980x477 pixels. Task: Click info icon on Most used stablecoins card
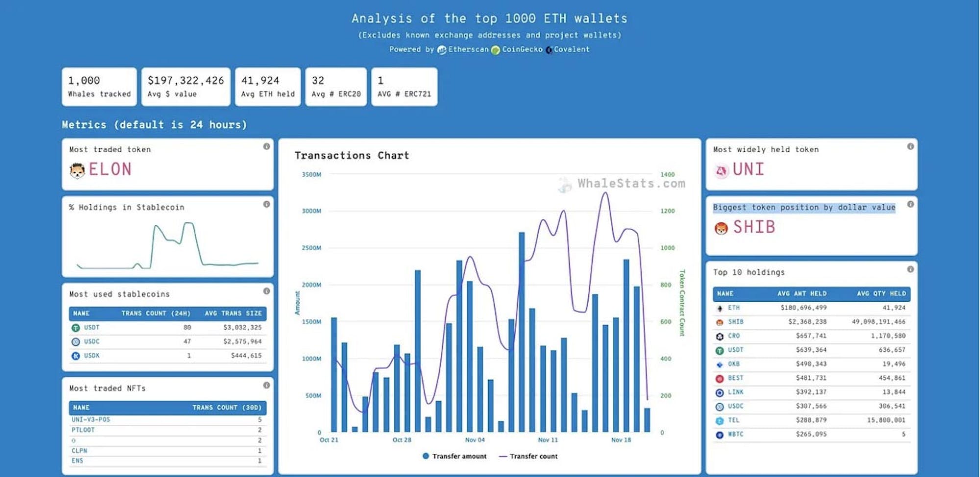coord(267,291)
